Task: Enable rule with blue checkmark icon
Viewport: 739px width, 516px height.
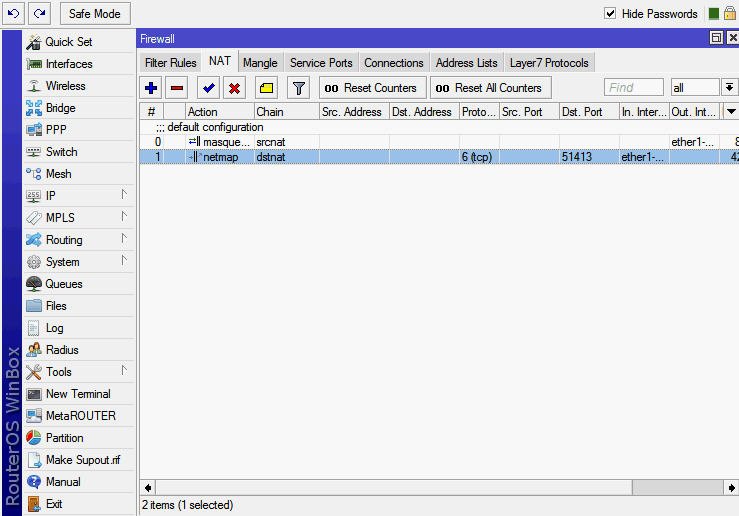Action: (x=208, y=88)
